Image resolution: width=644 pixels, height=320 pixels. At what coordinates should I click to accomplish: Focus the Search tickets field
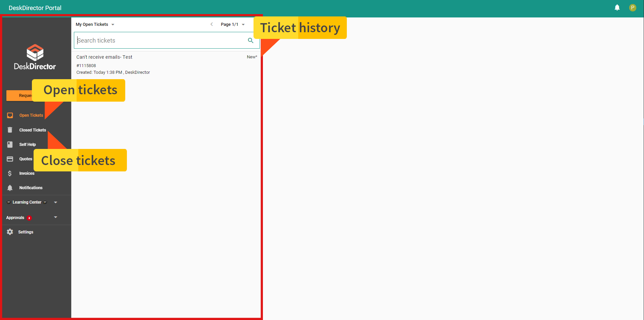point(167,40)
